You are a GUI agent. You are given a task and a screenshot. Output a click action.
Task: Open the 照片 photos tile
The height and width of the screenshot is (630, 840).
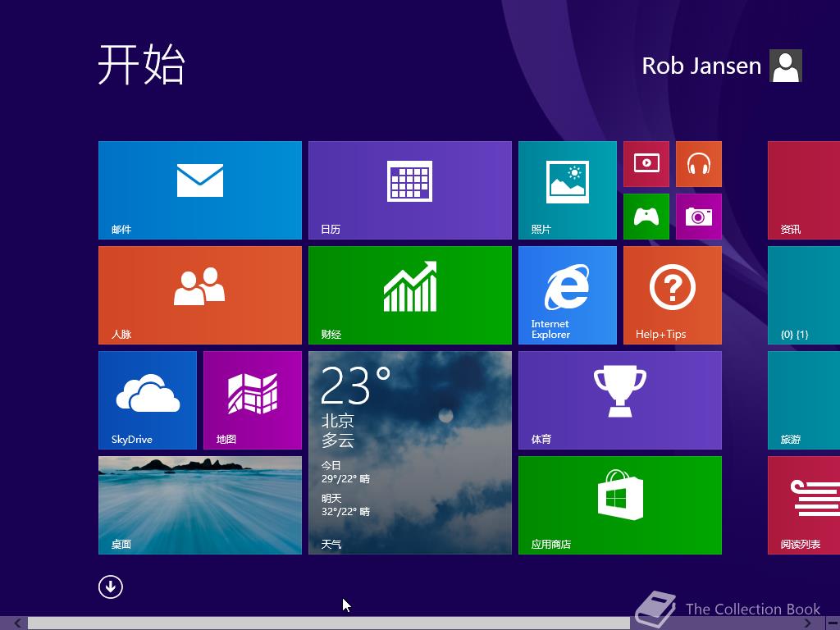(568, 190)
